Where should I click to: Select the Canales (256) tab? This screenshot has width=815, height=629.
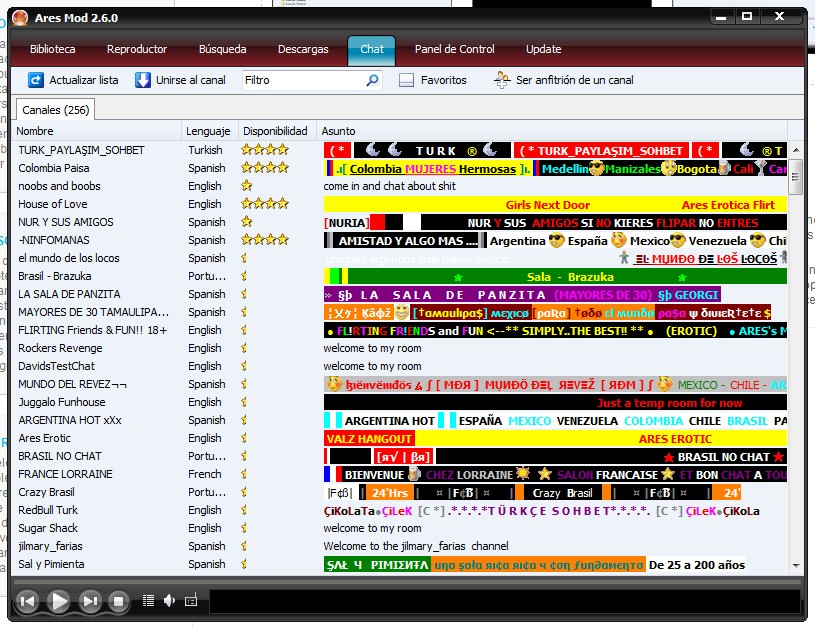pos(56,110)
